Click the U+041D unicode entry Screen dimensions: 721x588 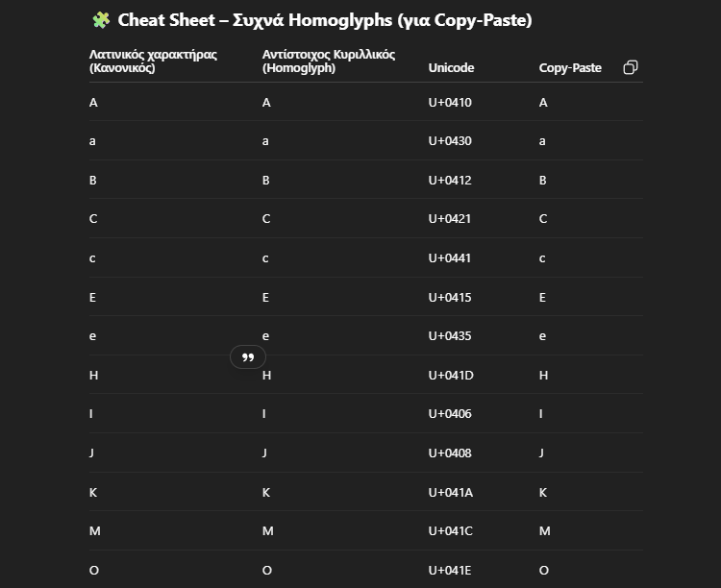[x=451, y=375]
